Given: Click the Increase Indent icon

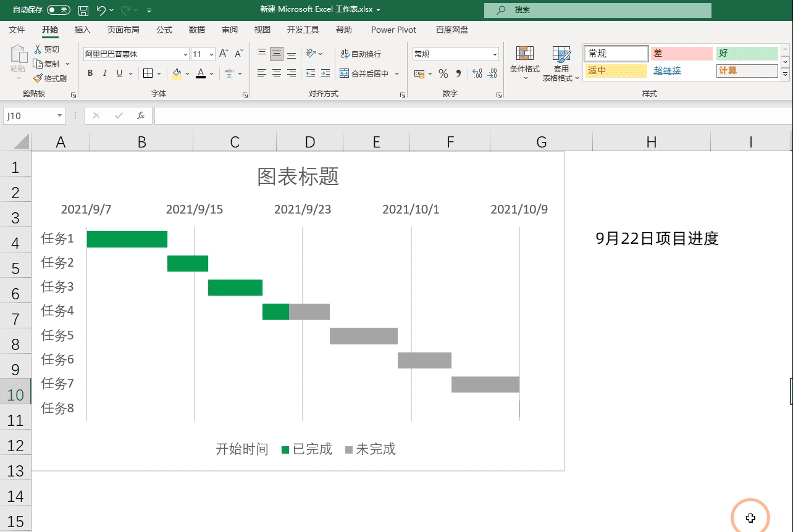Looking at the screenshot, I should [324, 73].
